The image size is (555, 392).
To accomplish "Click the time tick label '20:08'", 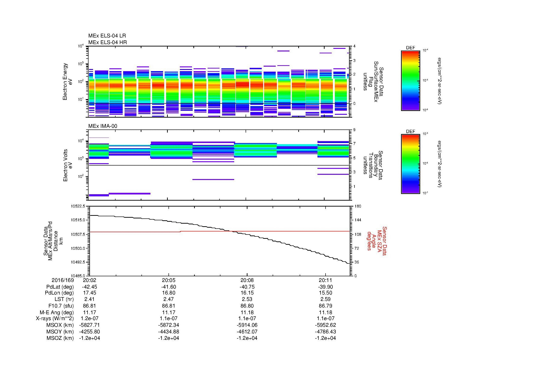I will click(247, 280).
